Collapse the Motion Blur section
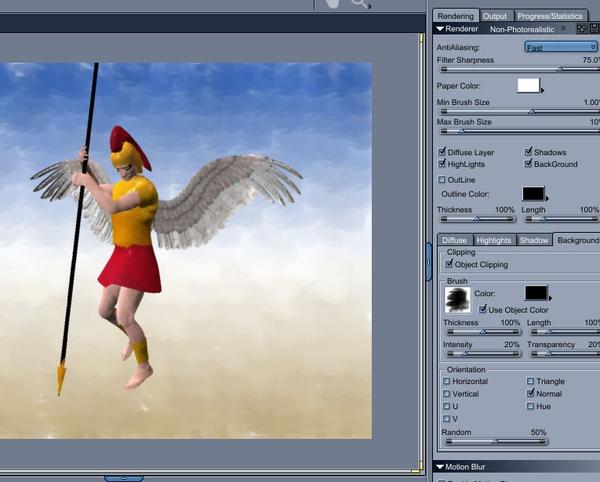This screenshot has width=600, height=482. tap(440, 467)
